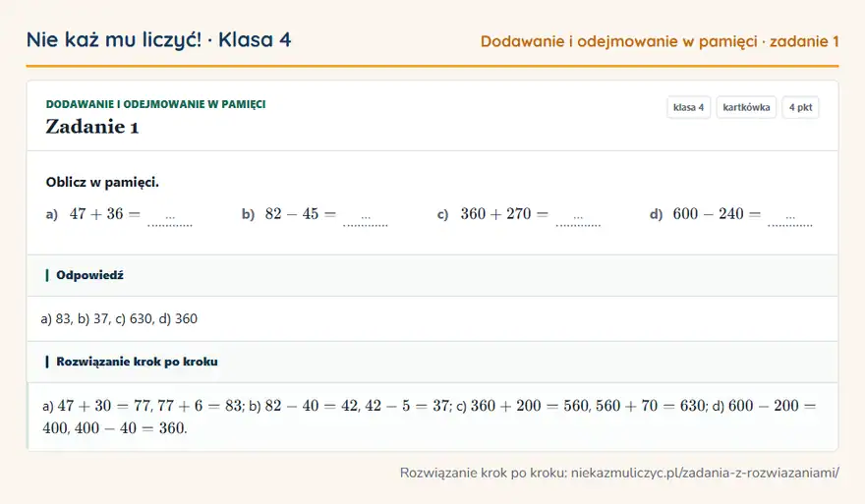The width and height of the screenshot is (865, 504).
Task: Click the 'Dodawanie i odejmowanie w pamięci · zadanie 1' header
Action: pos(660,41)
